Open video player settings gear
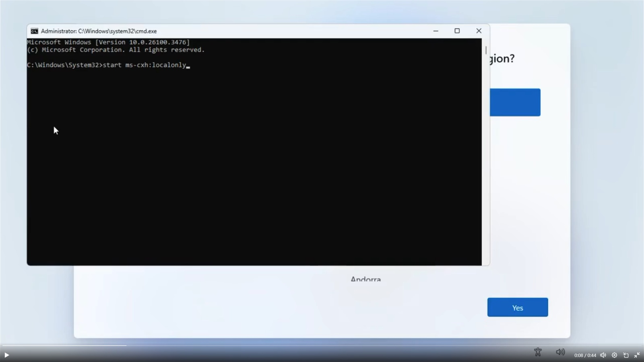644x362 pixels. (614, 355)
